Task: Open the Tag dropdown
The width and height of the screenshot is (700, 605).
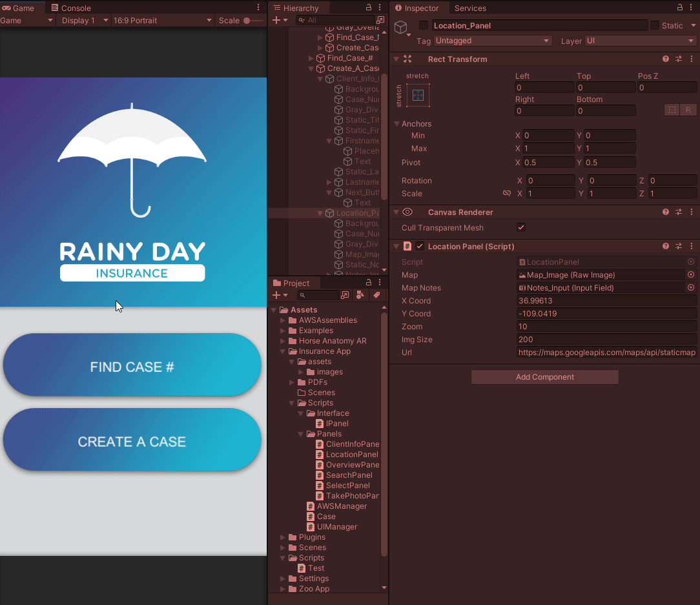Action: pyautogui.click(x=493, y=41)
